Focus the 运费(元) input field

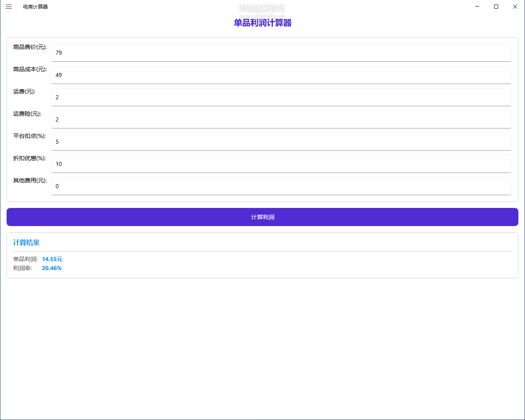coord(281,97)
